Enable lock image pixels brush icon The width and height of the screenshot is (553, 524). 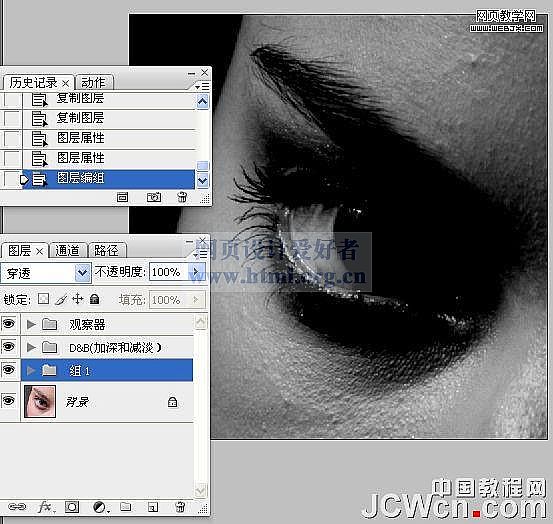point(61,299)
